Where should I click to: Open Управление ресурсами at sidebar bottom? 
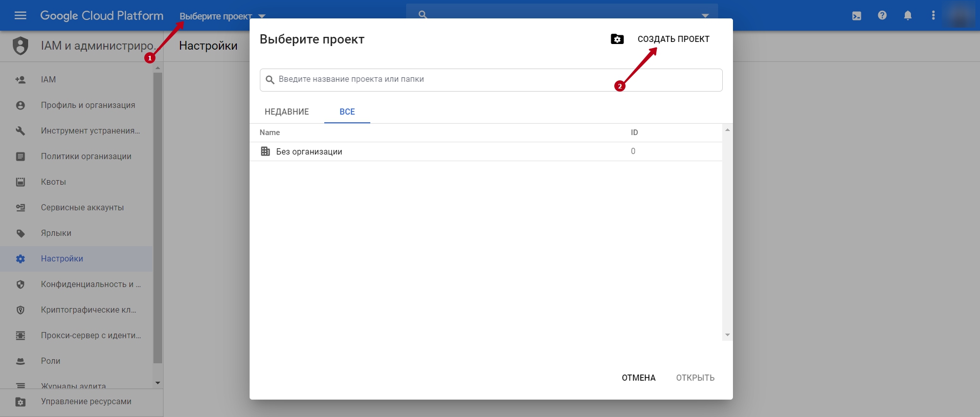82,402
